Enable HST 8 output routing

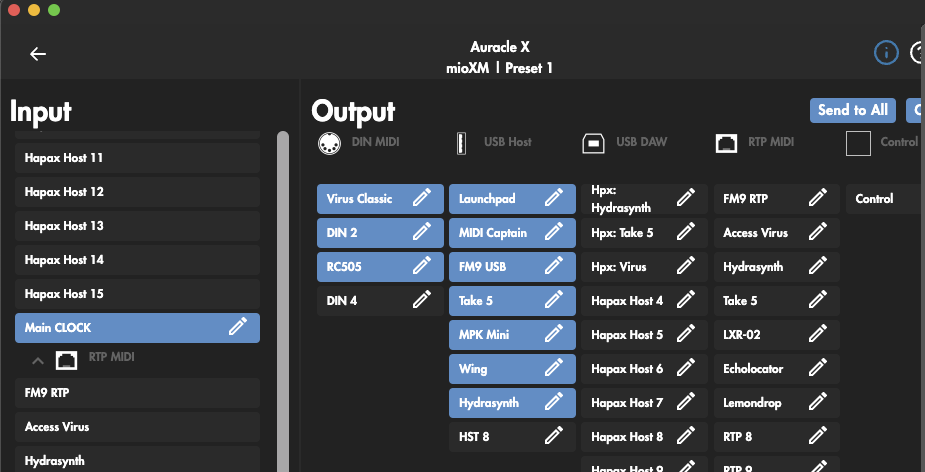point(490,437)
